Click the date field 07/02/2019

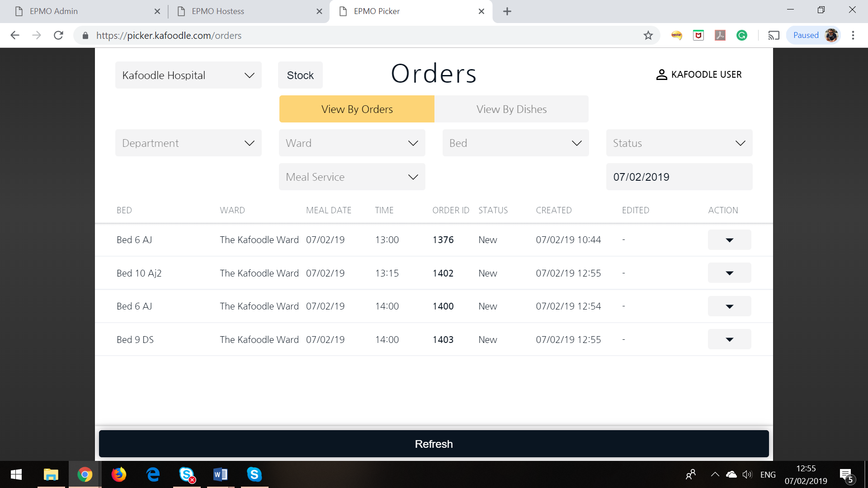click(679, 177)
